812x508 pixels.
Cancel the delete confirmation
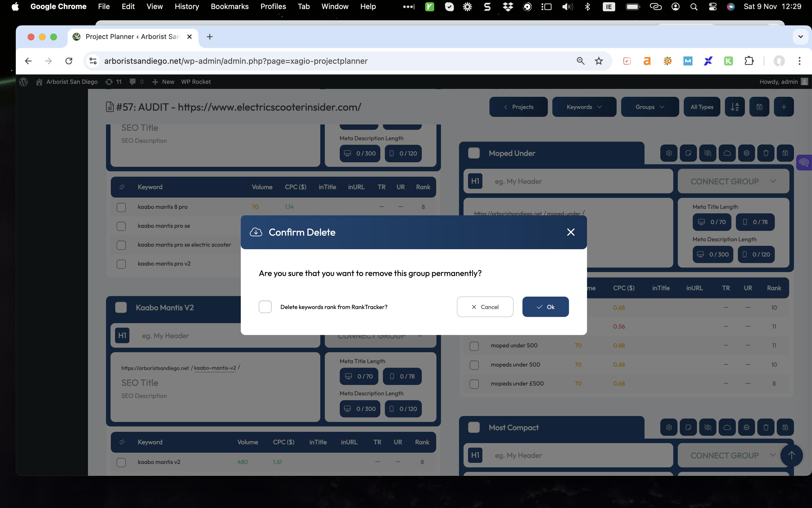(x=485, y=307)
